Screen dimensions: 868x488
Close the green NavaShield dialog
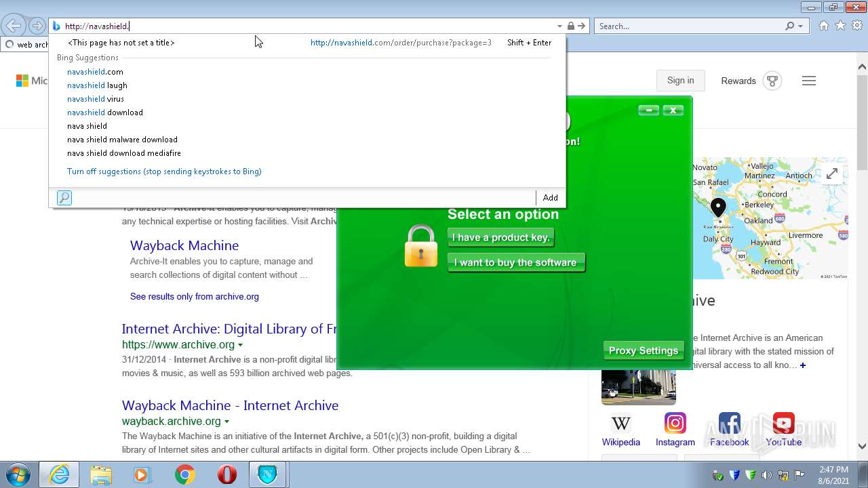(673, 110)
